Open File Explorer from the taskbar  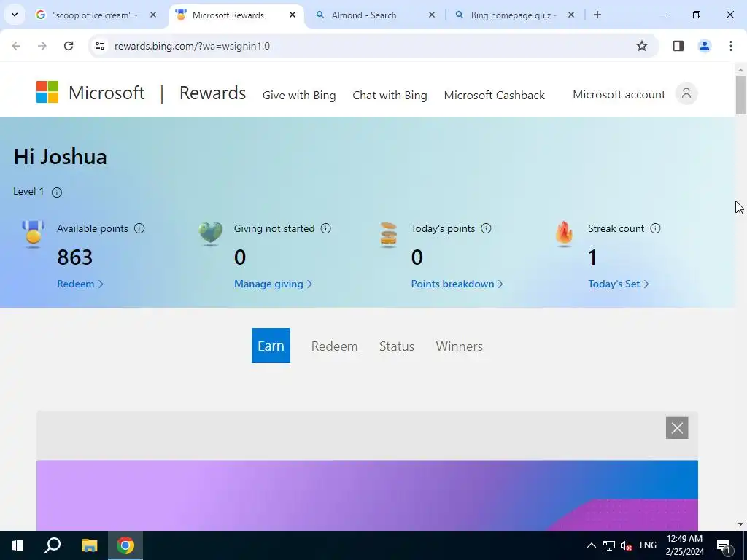coord(89,545)
